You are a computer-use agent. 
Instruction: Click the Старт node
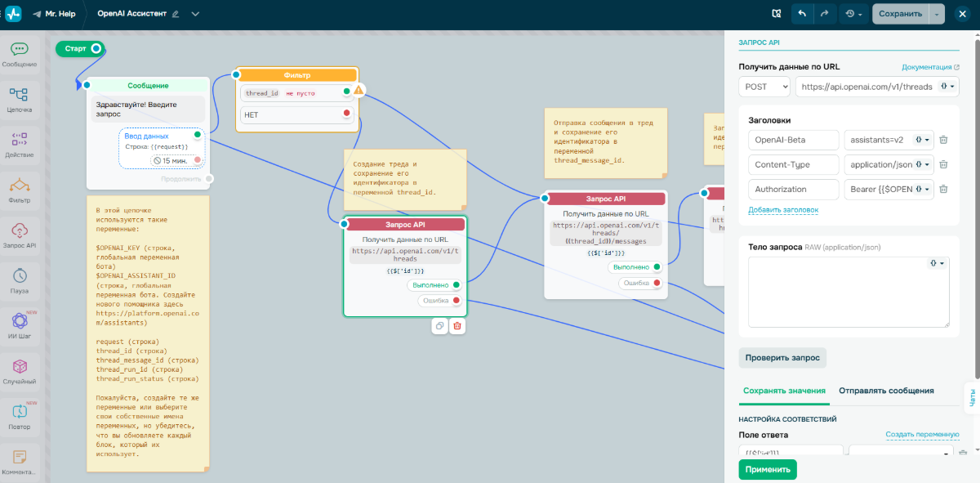[79, 49]
